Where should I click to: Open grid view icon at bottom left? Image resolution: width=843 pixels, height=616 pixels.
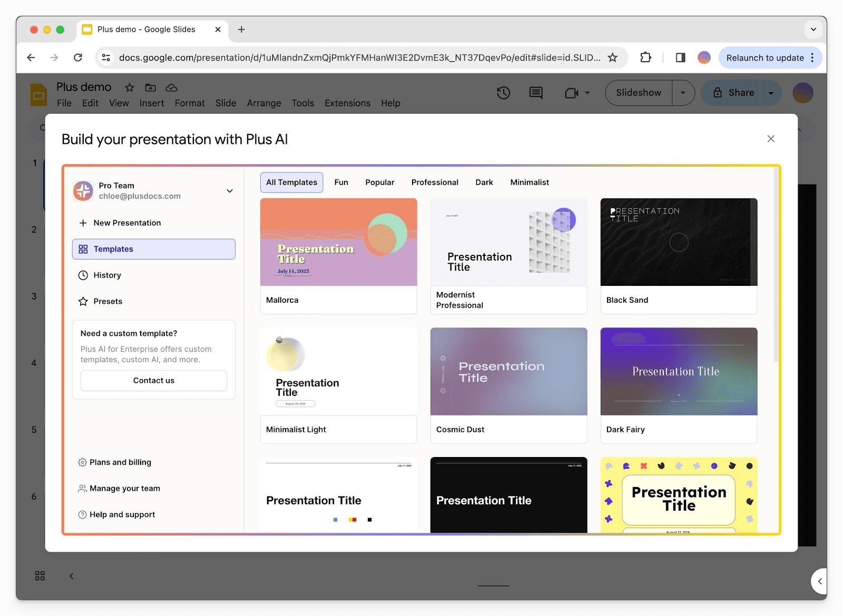click(40, 575)
